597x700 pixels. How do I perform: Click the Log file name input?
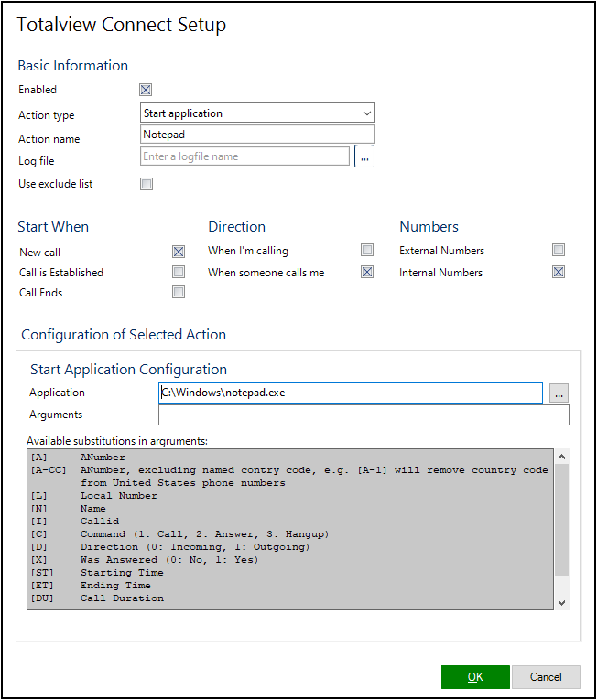[244, 156]
